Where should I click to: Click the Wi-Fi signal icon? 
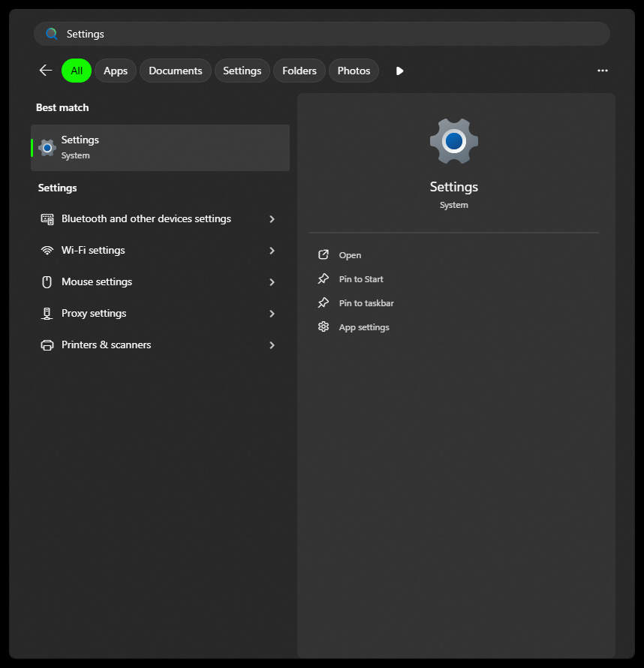47,251
